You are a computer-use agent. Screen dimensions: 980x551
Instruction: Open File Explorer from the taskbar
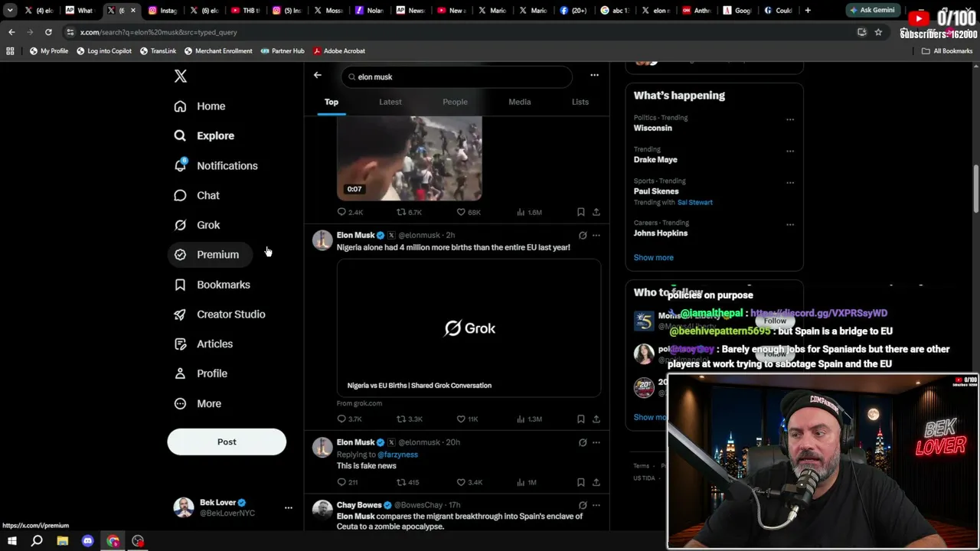[63, 541]
